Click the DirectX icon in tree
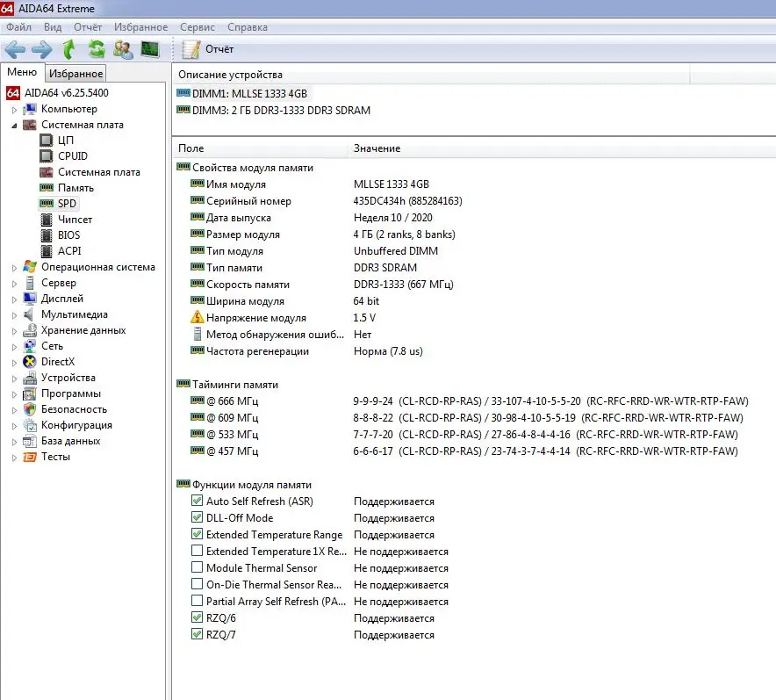Image resolution: width=776 pixels, height=700 pixels. click(30, 362)
